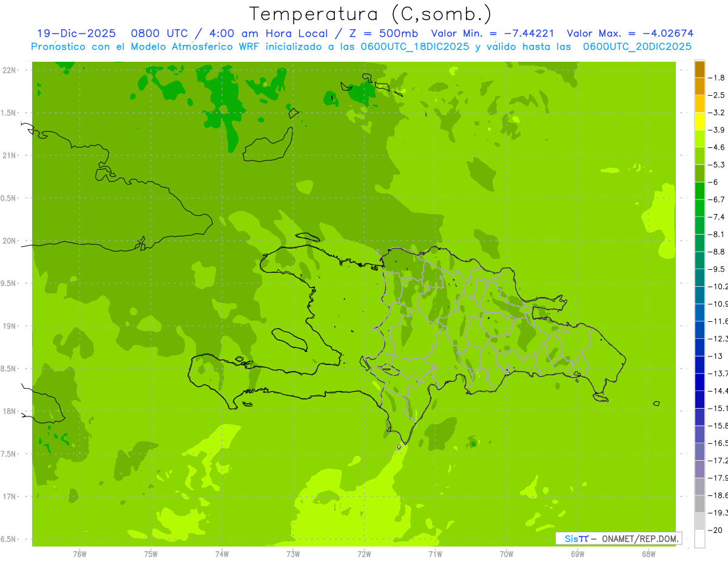Click the '-3.9' legend value
The image size is (728, 562).
[x=716, y=130]
